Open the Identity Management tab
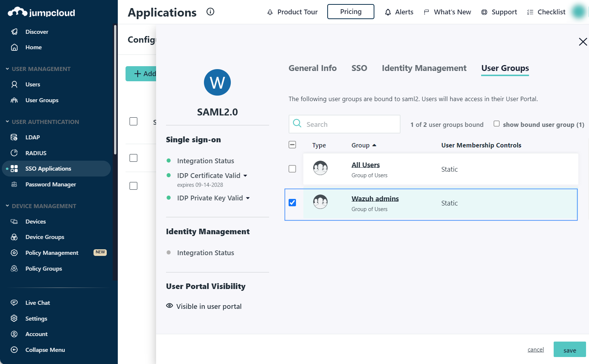This screenshot has height=364, width=589. click(x=424, y=68)
